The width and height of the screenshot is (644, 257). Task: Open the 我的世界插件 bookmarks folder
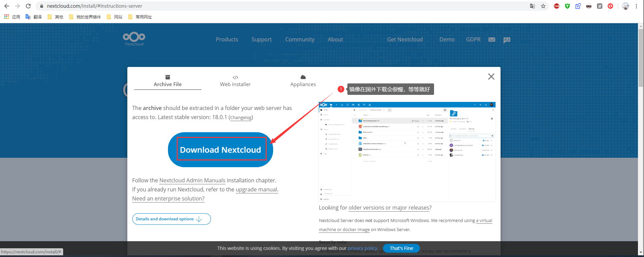(85, 17)
